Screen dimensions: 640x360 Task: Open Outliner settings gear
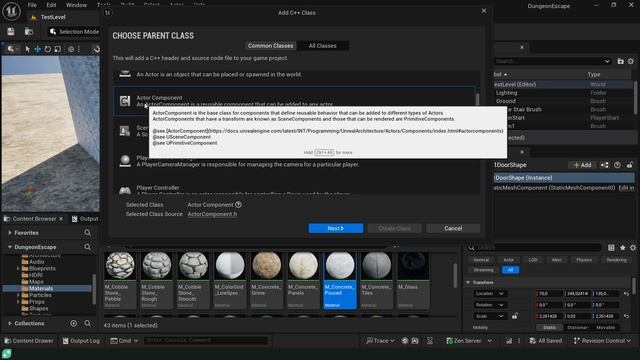click(x=631, y=61)
